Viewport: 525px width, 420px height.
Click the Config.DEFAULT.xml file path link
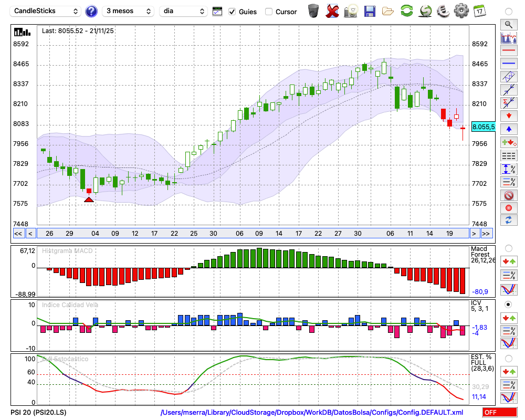click(x=312, y=412)
